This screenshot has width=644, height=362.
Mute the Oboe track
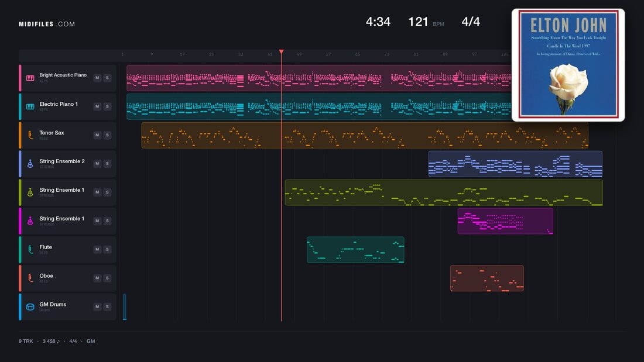(97, 278)
